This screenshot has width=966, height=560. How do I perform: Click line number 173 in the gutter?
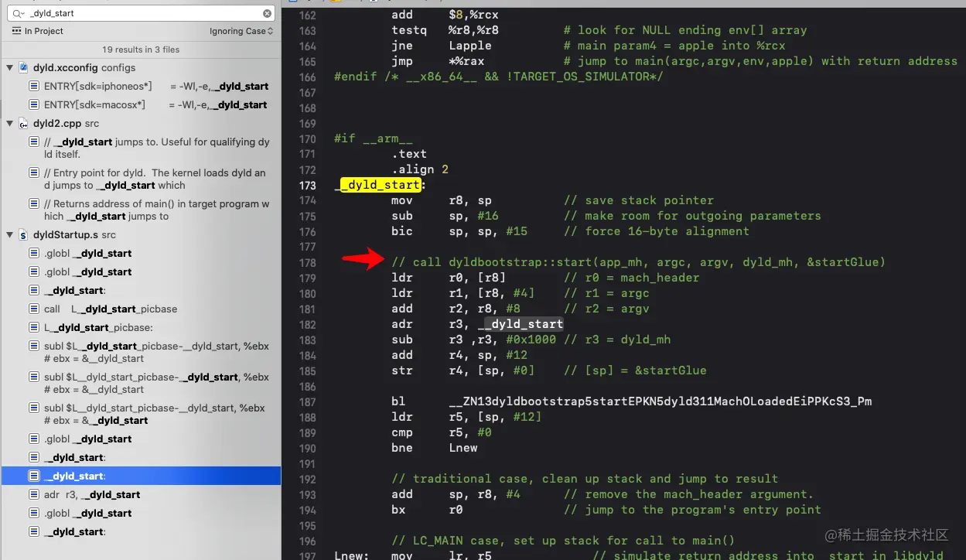pyautogui.click(x=307, y=185)
